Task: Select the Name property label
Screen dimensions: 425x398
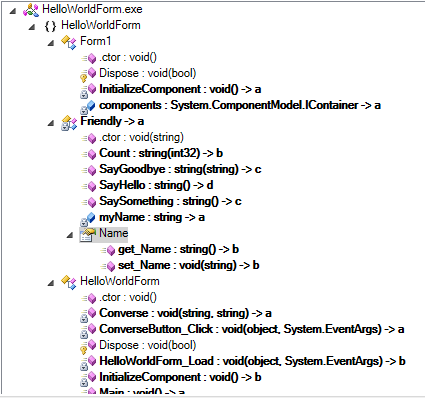Action: pyautogui.click(x=113, y=233)
